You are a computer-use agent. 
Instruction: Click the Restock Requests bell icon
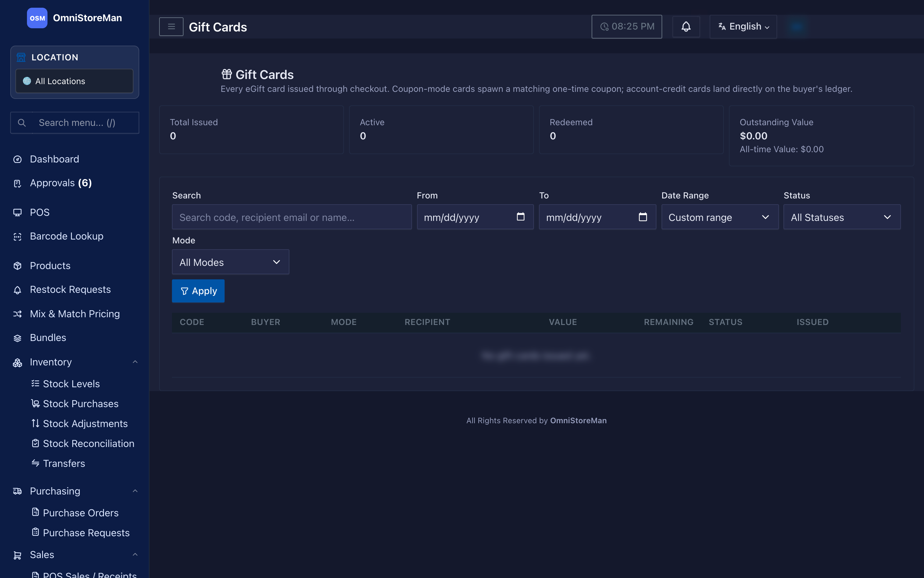pos(18,290)
